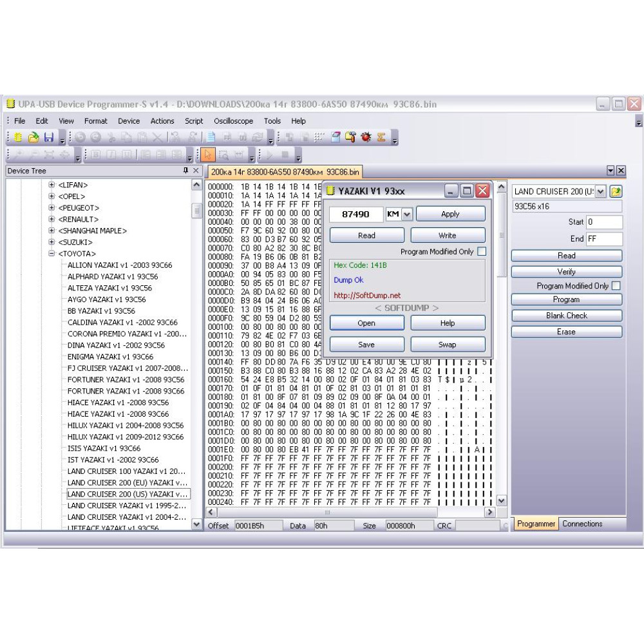Click the Start address field
Viewport: 644px width, 644px height.
point(604,222)
